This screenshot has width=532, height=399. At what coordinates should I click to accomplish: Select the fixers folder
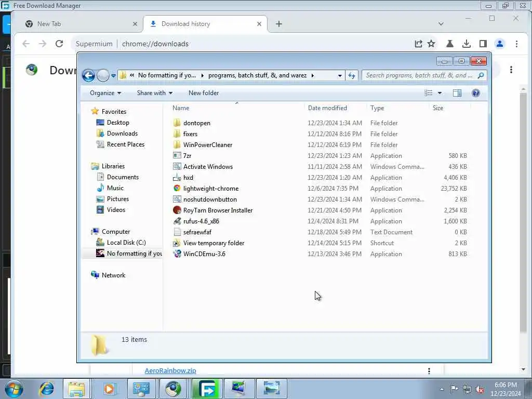click(x=190, y=134)
